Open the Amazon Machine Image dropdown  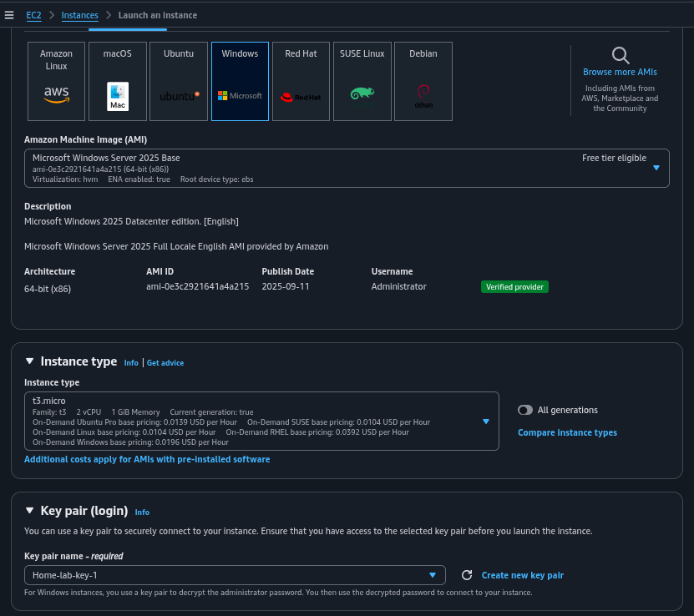656,168
